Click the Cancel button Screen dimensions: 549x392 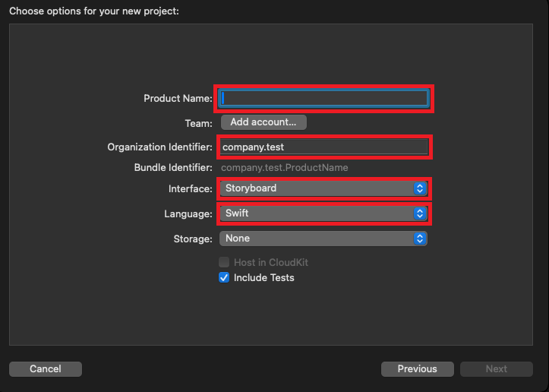click(46, 369)
